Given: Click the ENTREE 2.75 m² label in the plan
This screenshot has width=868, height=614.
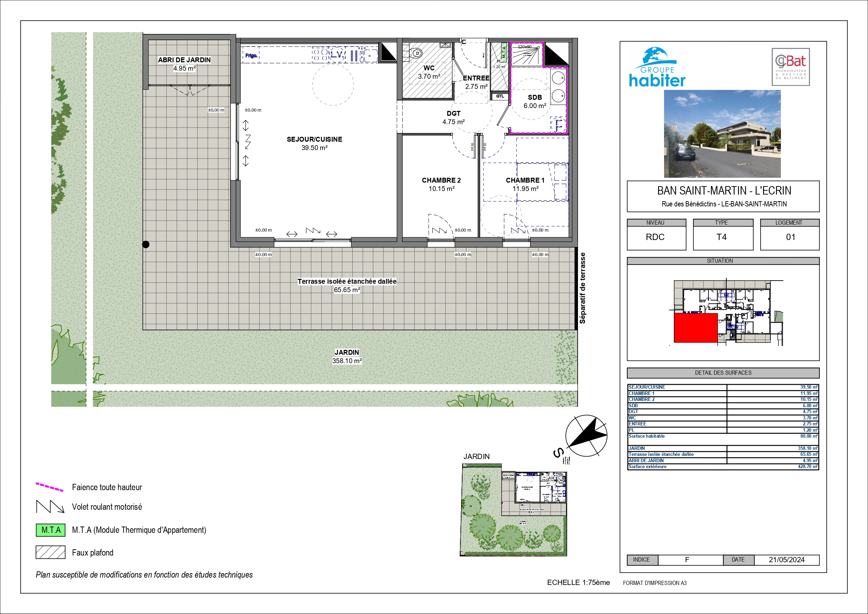Looking at the screenshot, I should (477, 82).
